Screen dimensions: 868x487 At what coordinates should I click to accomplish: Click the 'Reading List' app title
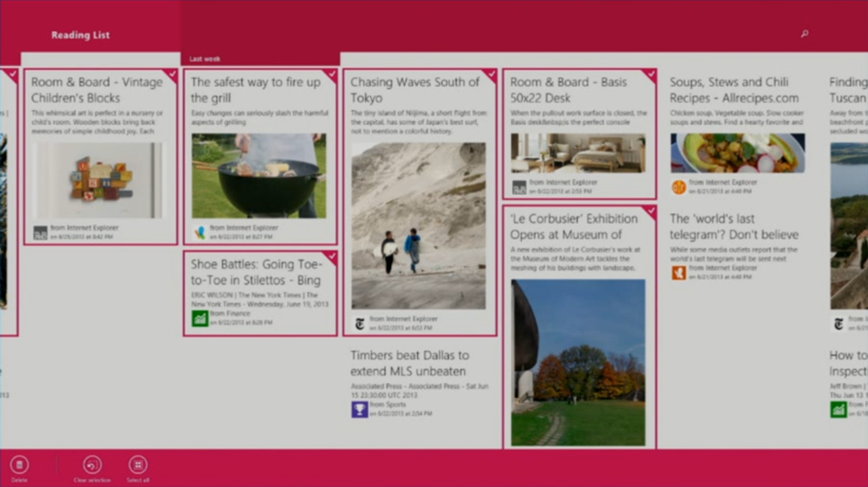[81, 35]
